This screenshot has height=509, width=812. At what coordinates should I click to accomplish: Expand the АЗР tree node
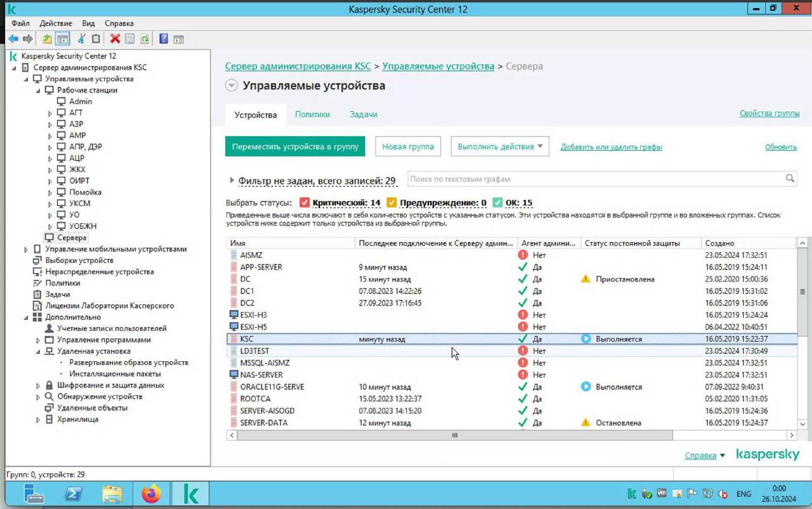coord(50,124)
